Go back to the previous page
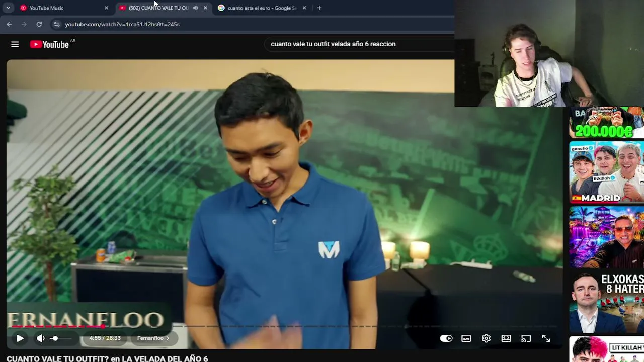 point(9,24)
